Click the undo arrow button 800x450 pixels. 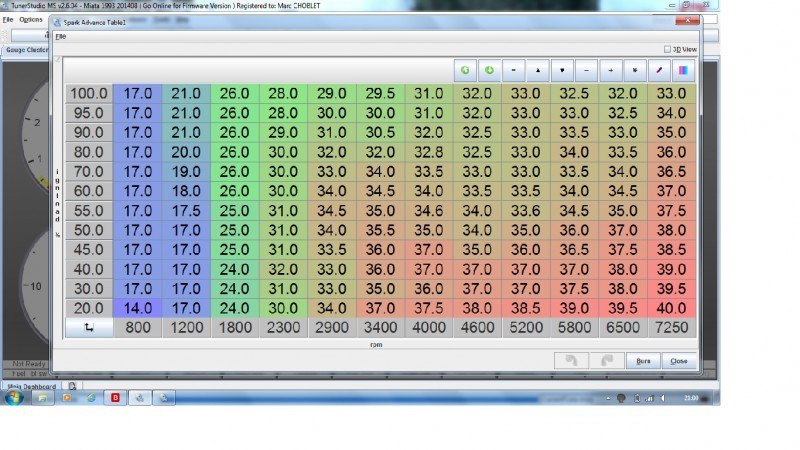pyautogui.click(x=571, y=361)
